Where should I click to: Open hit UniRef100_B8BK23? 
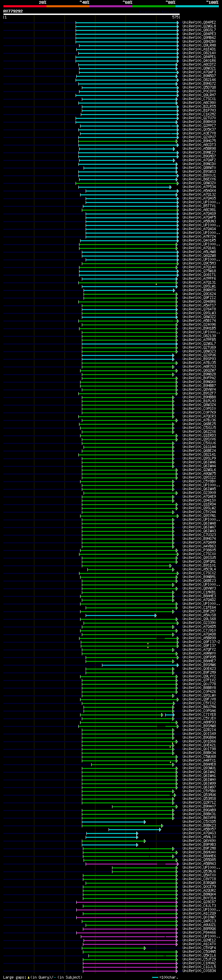tap(199, 826)
